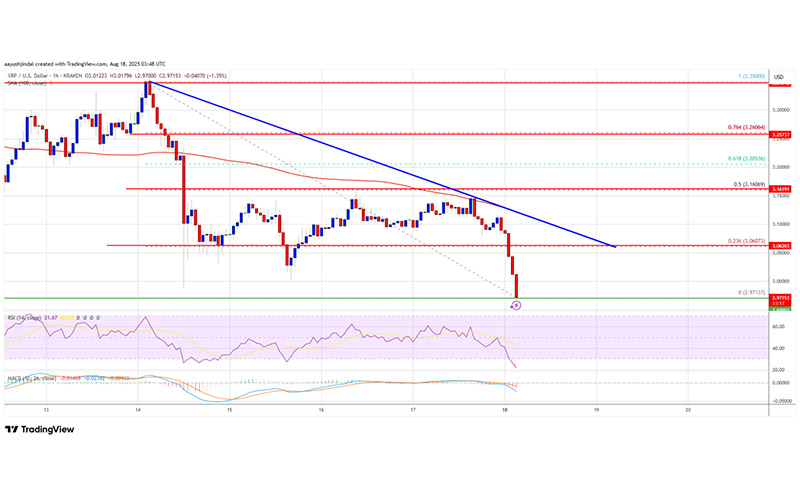Click the 3.10000 price axis label
Screen dimensions: 800x500
(781, 224)
